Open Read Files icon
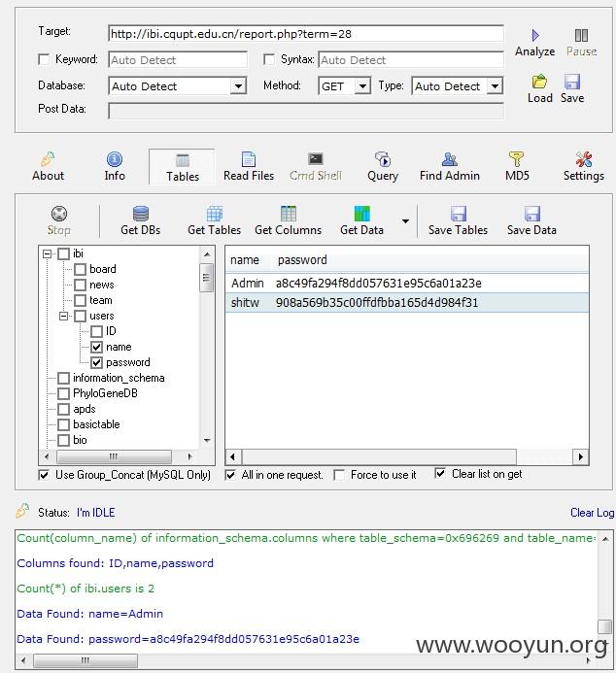 [249, 159]
